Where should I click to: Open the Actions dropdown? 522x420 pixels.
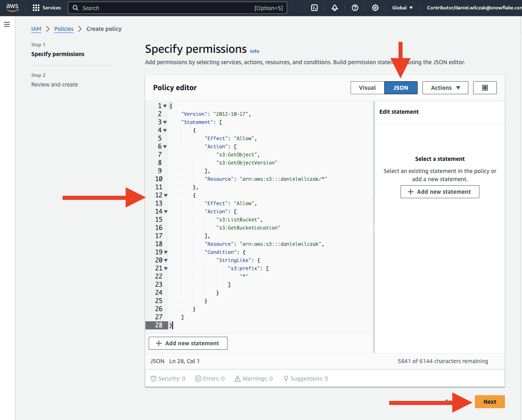(x=445, y=88)
